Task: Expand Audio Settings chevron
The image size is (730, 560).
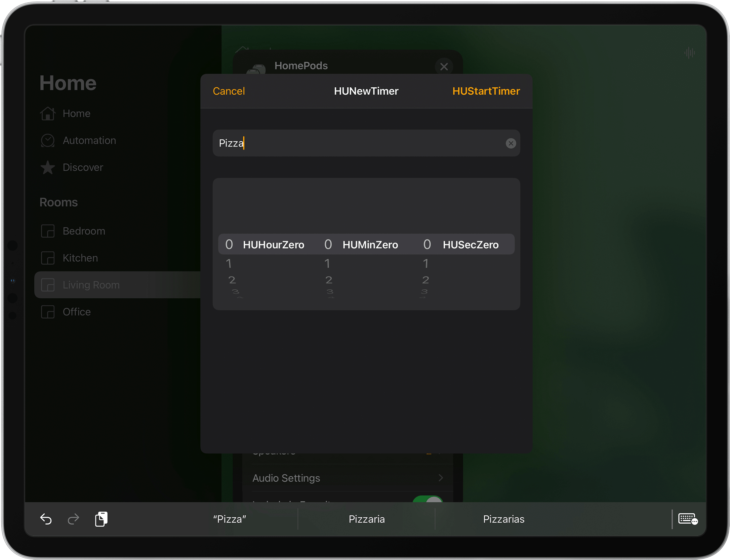Action: [440, 478]
